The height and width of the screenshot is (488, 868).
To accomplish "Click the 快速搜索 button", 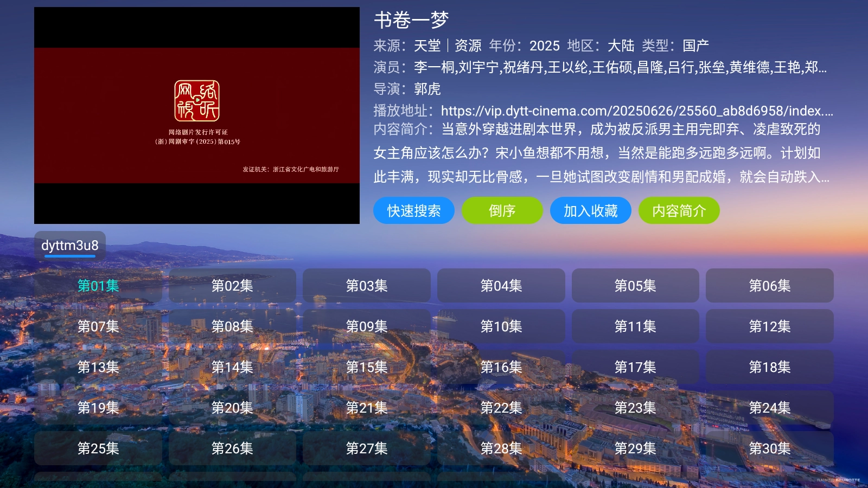I will 413,210.
